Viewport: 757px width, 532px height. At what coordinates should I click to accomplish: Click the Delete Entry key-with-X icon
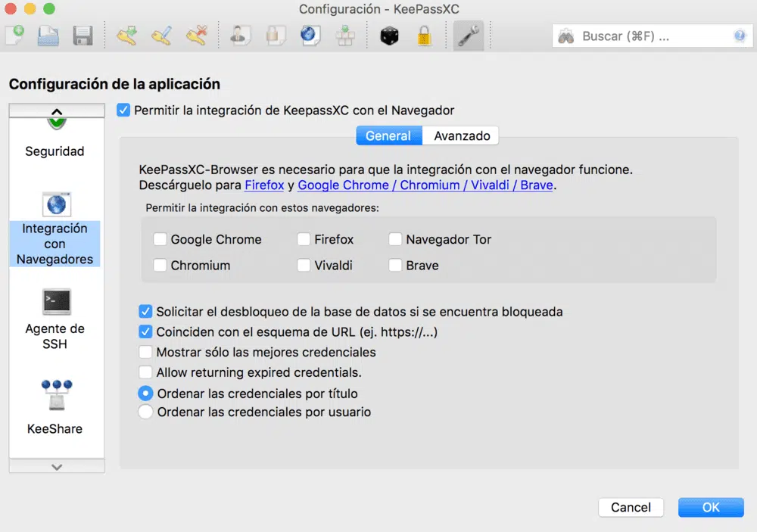click(x=196, y=36)
